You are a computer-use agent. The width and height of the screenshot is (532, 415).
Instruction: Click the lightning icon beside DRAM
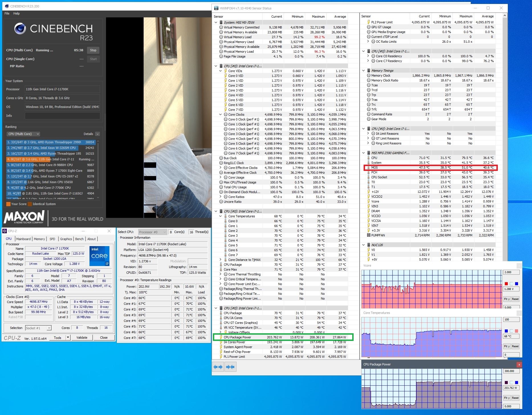tap(368, 211)
